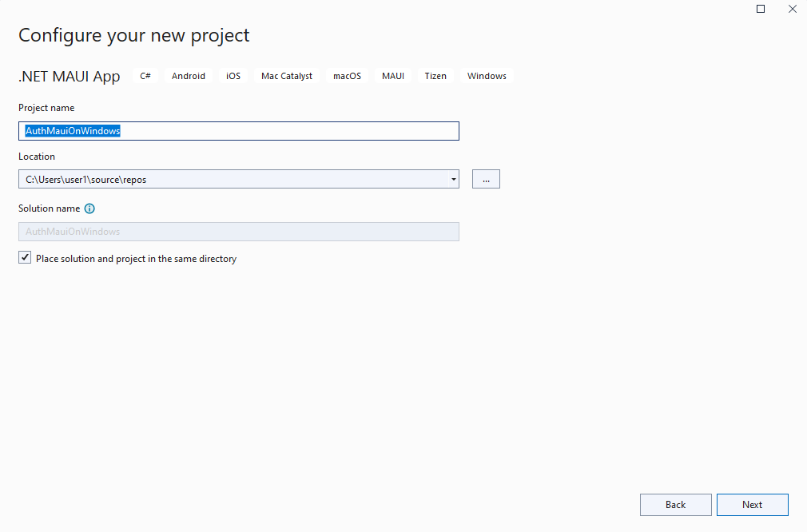The width and height of the screenshot is (807, 532).
Task: Select the Android platform tag
Action: (188, 76)
